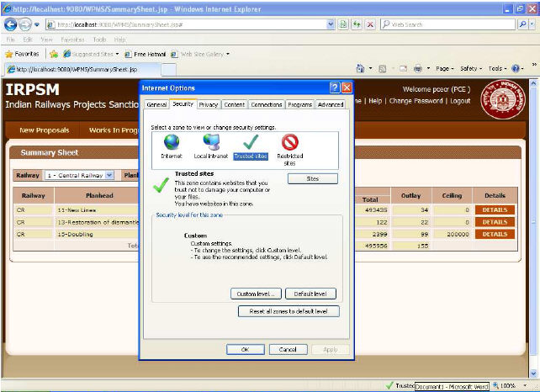Click the Custom level... button
Viewport: 540px width, 392px height.
coord(256,294)
